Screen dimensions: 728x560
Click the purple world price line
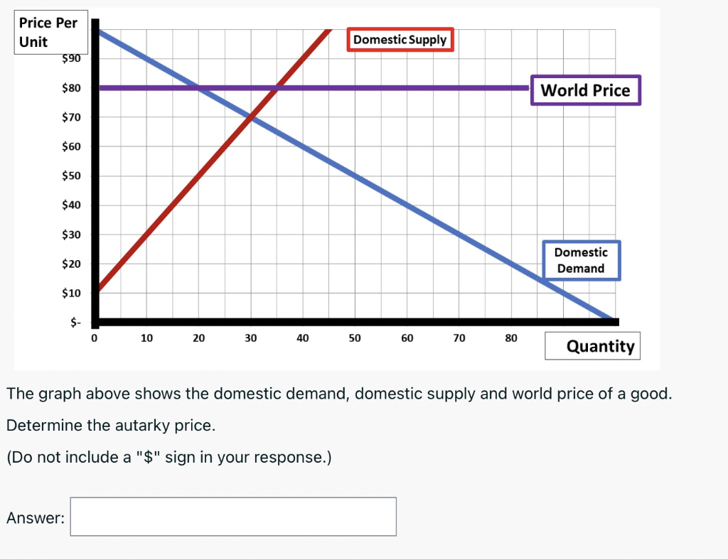pyautogui.click(x=427, y=88)
